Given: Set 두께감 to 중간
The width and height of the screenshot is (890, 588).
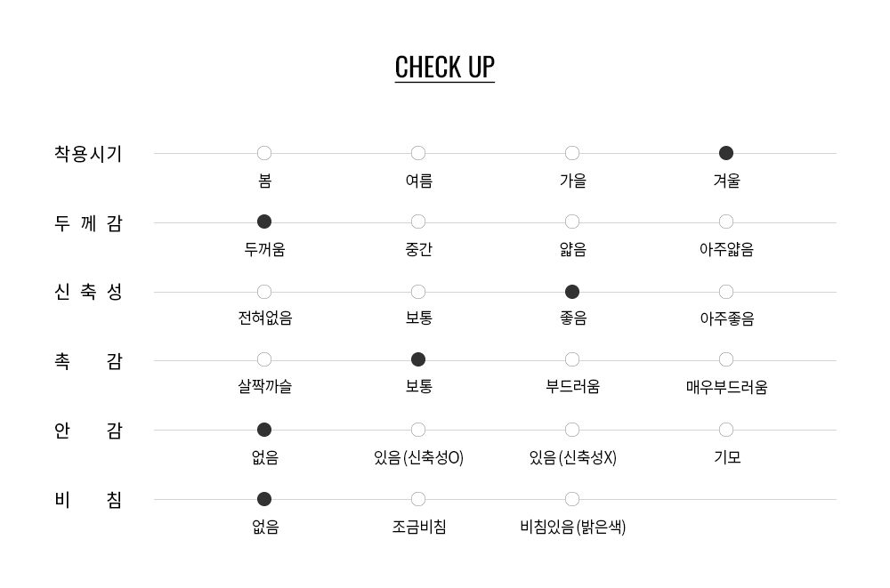Looking at the screenshot, I should point(418,222).
